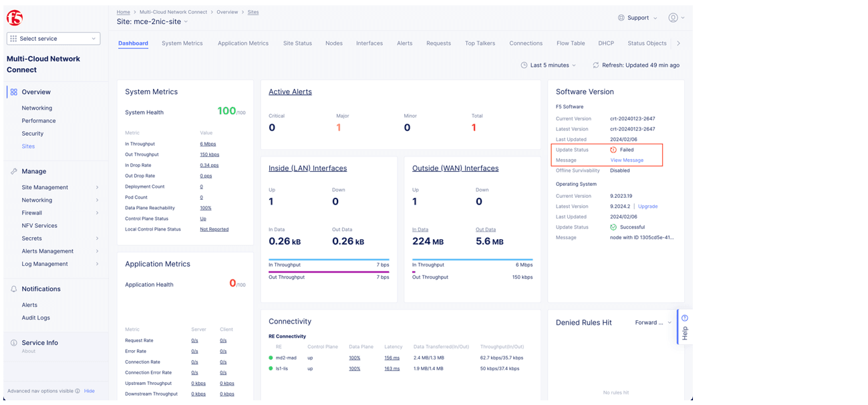Open the Site Status tab

point(297,43)
